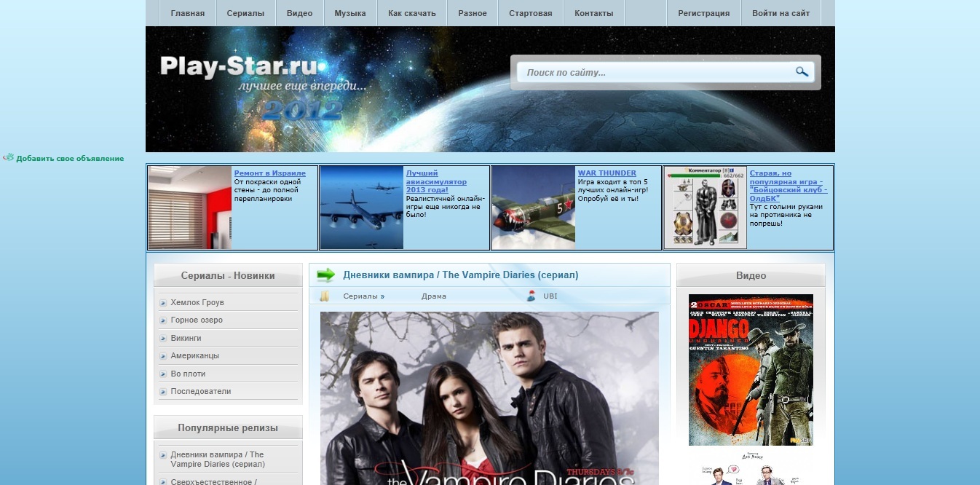Viewport: 980px width, 485px height.
Task: Open Последователи series link
Action: tap(201, 392)
